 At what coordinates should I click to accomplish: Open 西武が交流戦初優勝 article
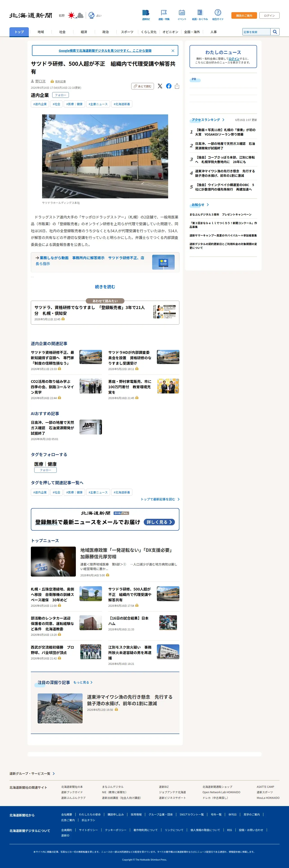coord(52,650)
